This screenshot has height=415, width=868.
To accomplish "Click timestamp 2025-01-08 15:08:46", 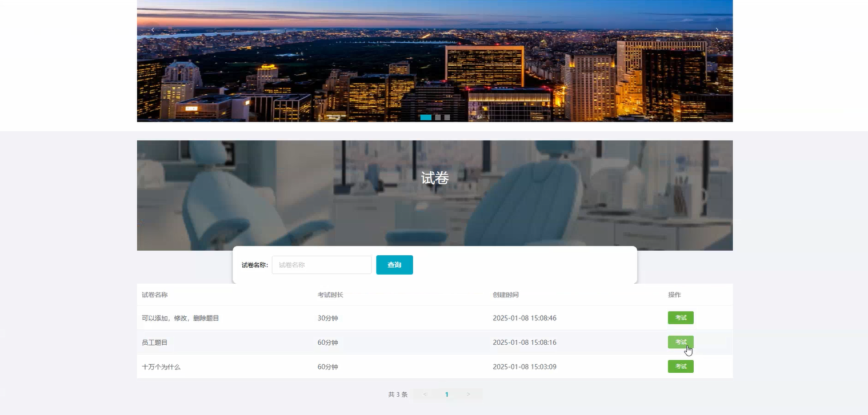I will point(525,318).
